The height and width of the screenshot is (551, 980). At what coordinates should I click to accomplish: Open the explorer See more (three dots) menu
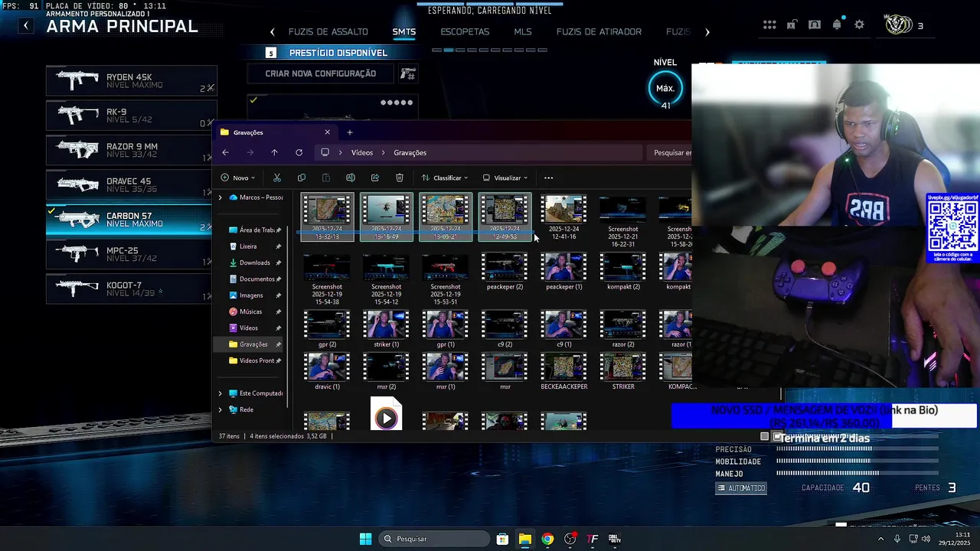548,178
